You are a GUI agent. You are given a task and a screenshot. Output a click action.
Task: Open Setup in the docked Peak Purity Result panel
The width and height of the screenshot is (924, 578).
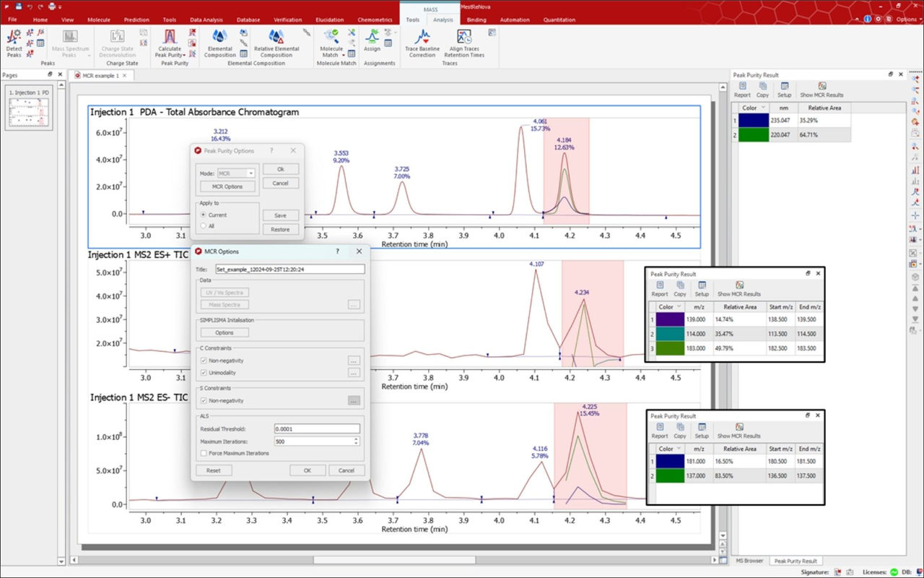click(784, 90)
